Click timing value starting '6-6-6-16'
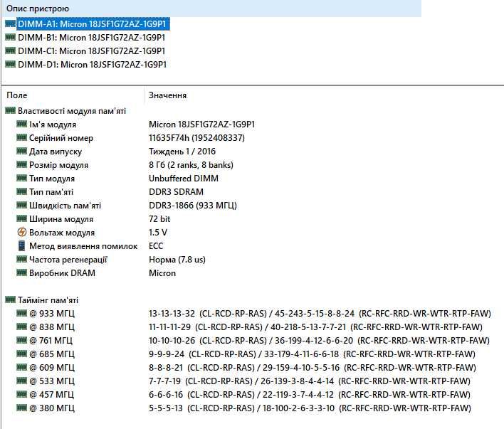 (x=309, y=394)
